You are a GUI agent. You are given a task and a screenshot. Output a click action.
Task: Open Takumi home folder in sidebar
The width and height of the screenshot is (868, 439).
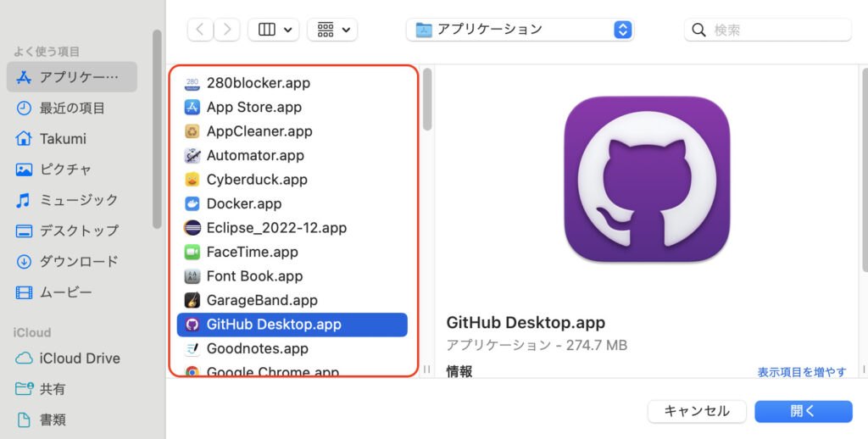click(72, 138)
